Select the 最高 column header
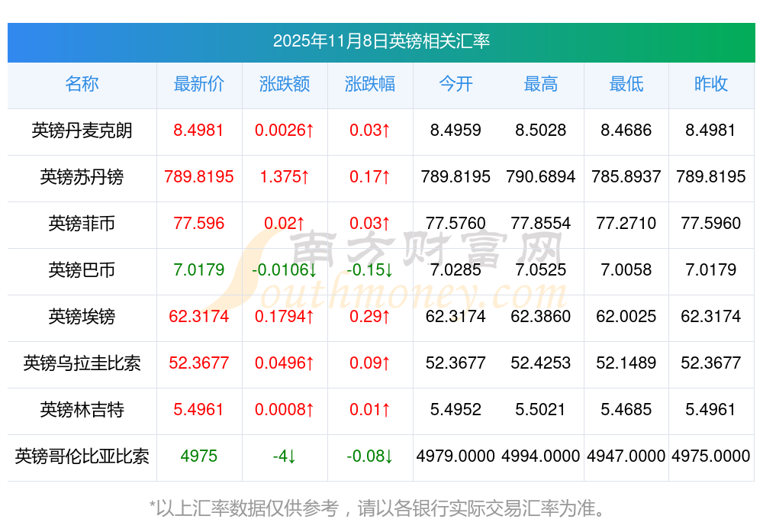This screenshot has height=532, width=763. (x=541, y=84)
